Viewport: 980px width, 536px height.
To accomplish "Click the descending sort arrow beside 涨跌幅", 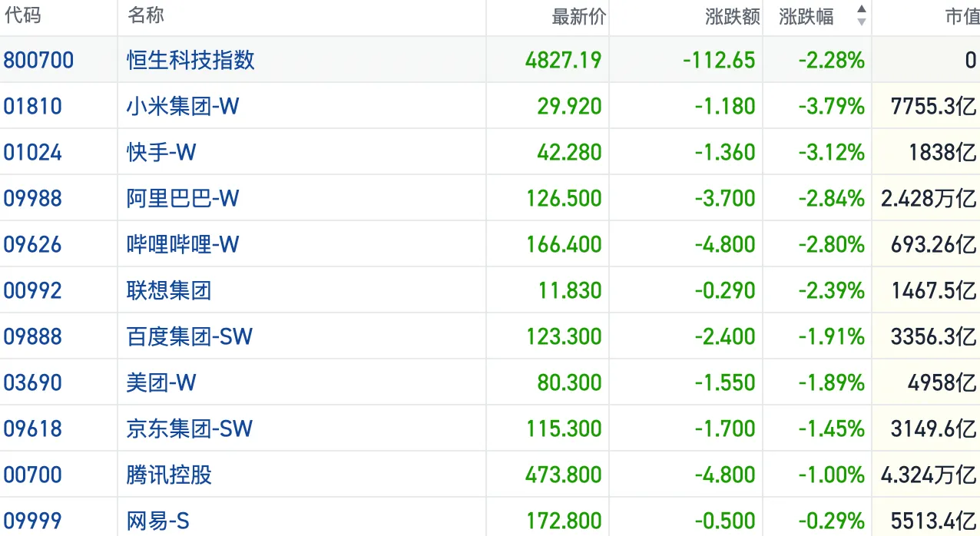I will click(x=861, y=22).
